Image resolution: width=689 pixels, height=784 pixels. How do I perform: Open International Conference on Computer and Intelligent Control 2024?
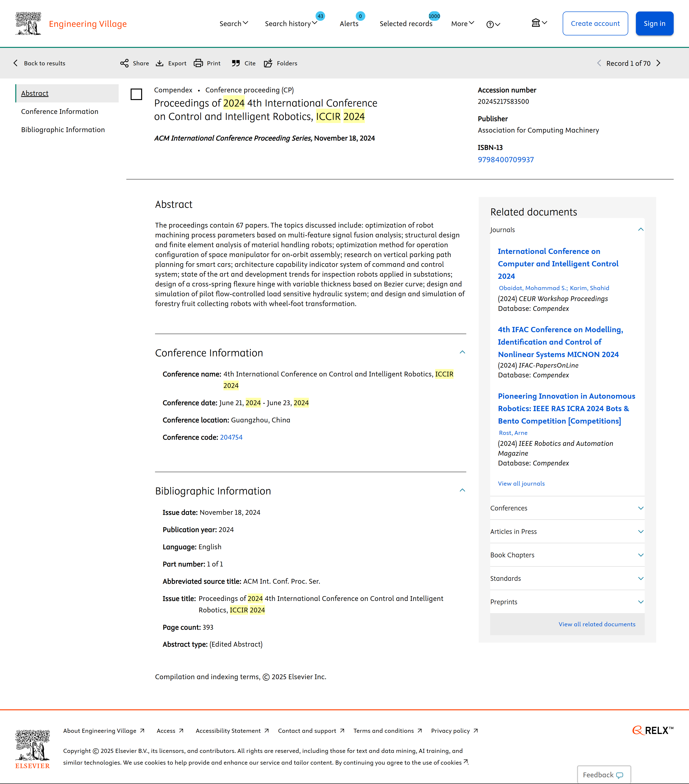tap(558, 263)
